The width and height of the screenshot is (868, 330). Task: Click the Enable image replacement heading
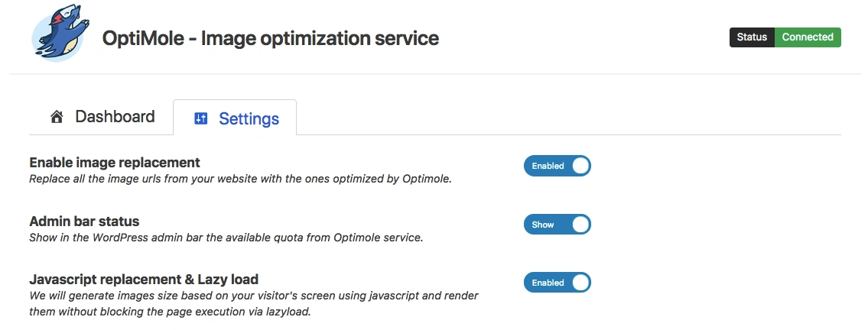[x=115, y=162]
